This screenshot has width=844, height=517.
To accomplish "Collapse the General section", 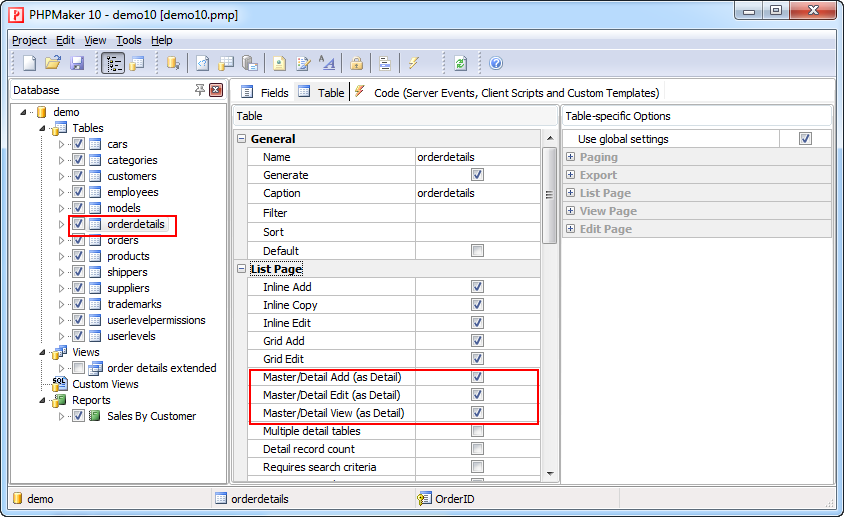I will 242,138.
